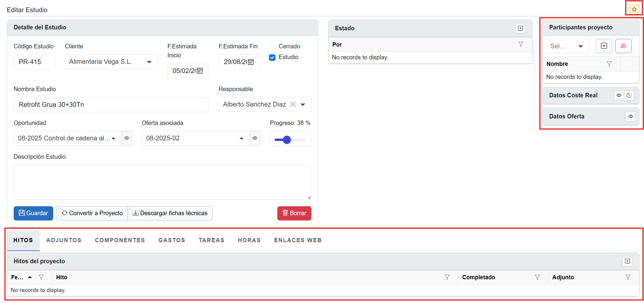This screenshot has height=303, width=644.
Task: Open F.Estimada Fin calendar picker
Action: pyautogui.click(x=251, y=62)
